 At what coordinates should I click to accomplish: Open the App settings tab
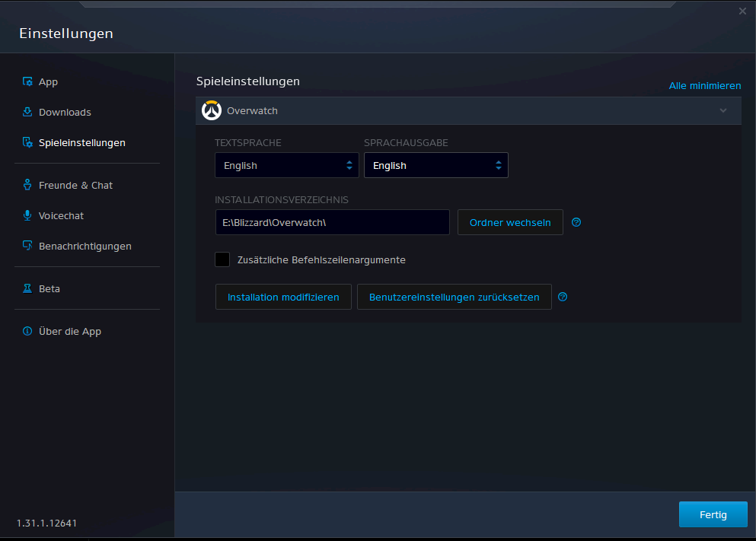point(48,82)
